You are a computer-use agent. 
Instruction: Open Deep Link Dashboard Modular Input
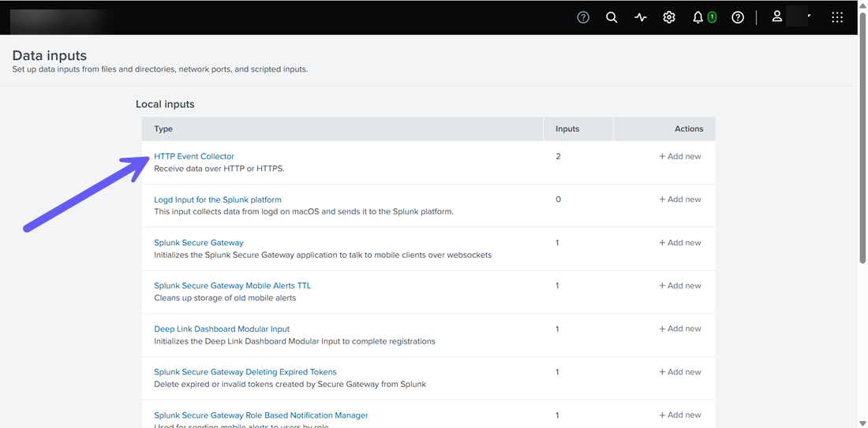click(x=222, y=329)
